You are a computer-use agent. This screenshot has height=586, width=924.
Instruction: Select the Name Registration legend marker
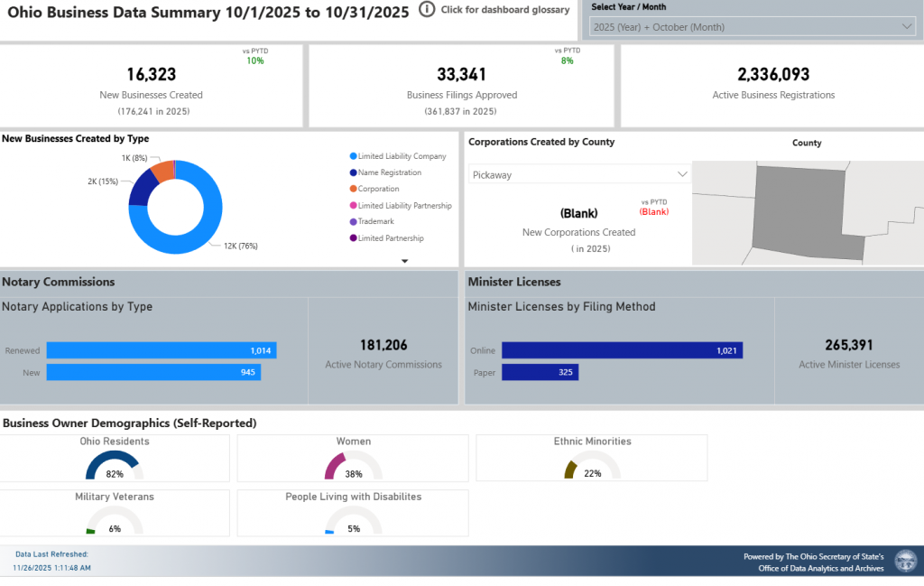352,172
